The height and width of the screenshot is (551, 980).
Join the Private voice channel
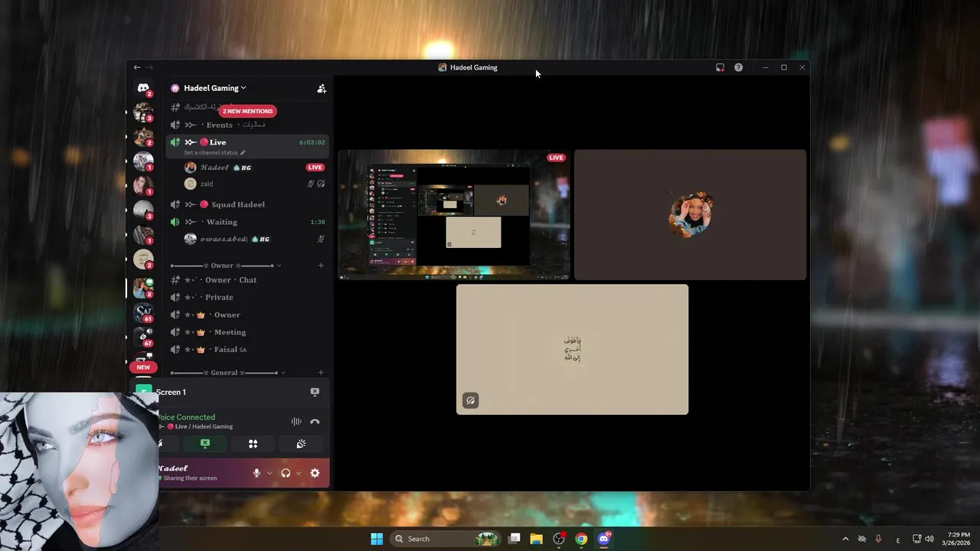pyautogui.click(x=247, y=297)
